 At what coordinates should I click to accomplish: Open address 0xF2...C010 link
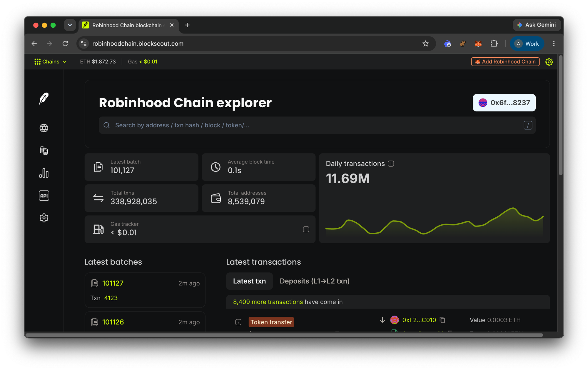click(x=419, y=320)
